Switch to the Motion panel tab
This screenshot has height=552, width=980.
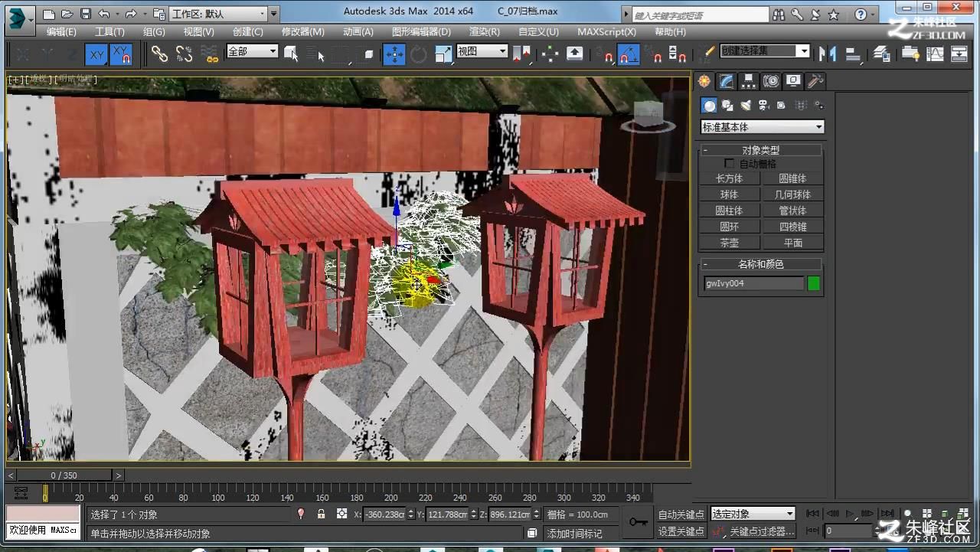771,81
